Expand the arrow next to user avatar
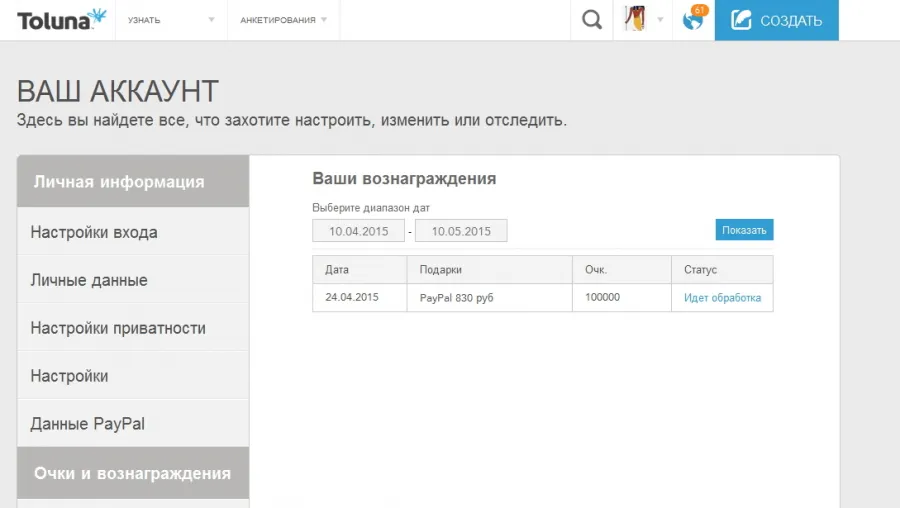Screen dimensions: 900x508 pos(660,20)
